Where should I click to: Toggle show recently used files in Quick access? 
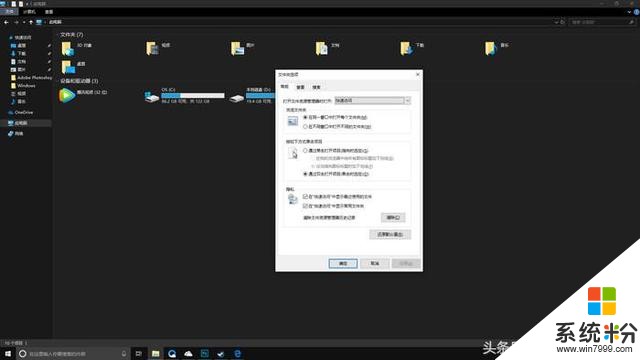pyautogui.click(x=305, y=197)
